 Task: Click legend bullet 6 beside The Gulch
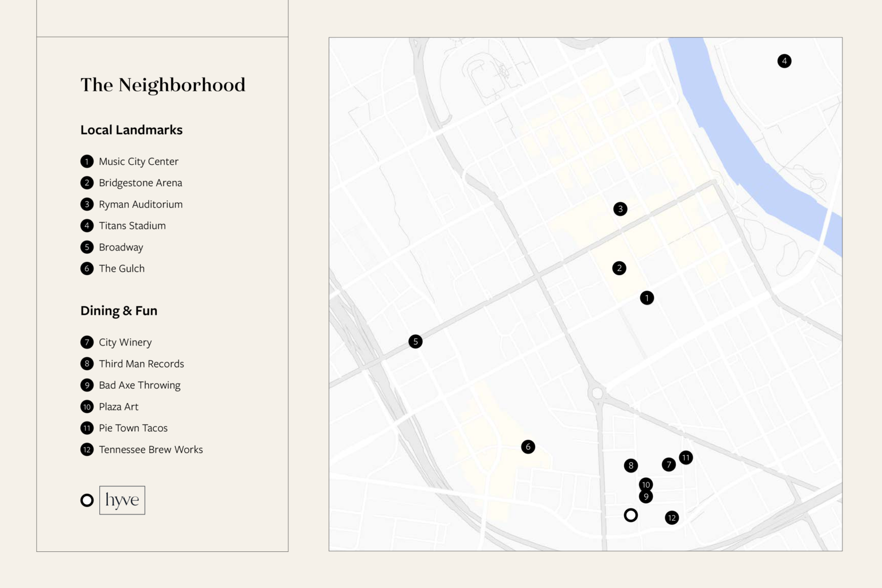pos(87,268)
